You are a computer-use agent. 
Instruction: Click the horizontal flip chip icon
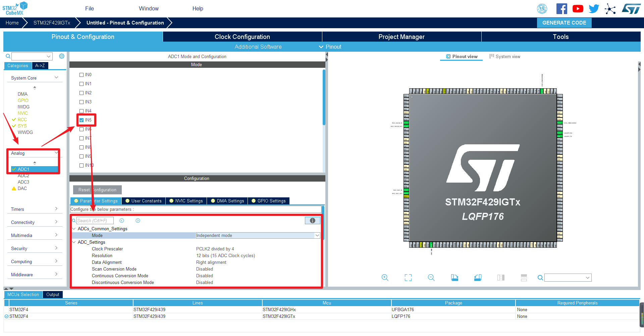pyautogui.click(x=501, y=278)
